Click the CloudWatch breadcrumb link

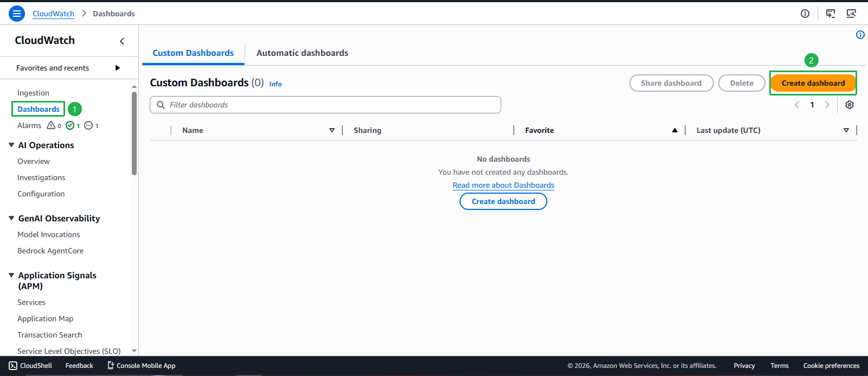(x=53, y=14)
